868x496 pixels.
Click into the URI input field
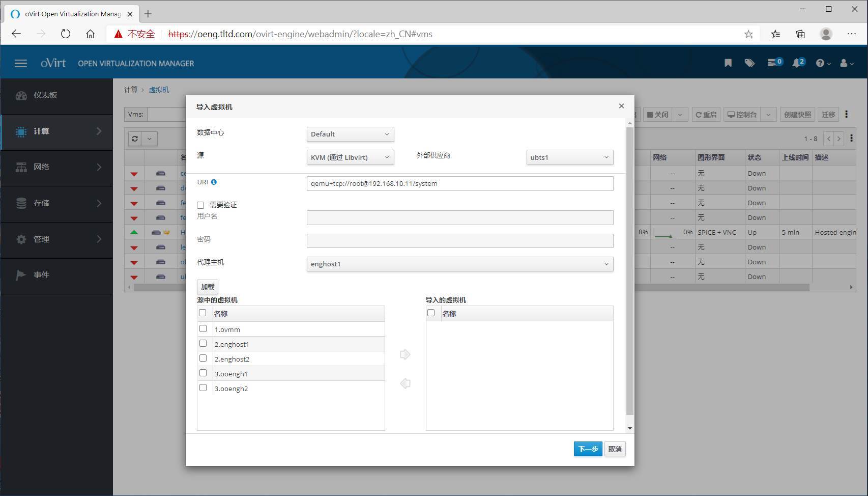459,184
